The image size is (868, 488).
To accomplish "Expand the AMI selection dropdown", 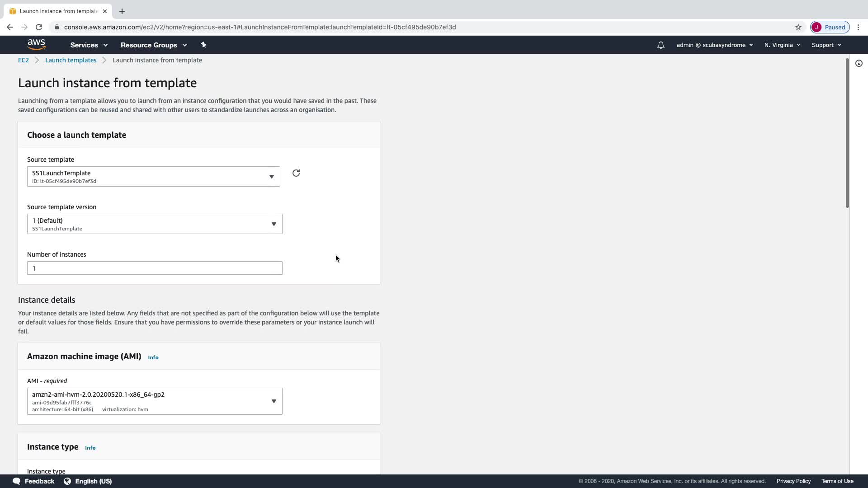I will (154, 401).
